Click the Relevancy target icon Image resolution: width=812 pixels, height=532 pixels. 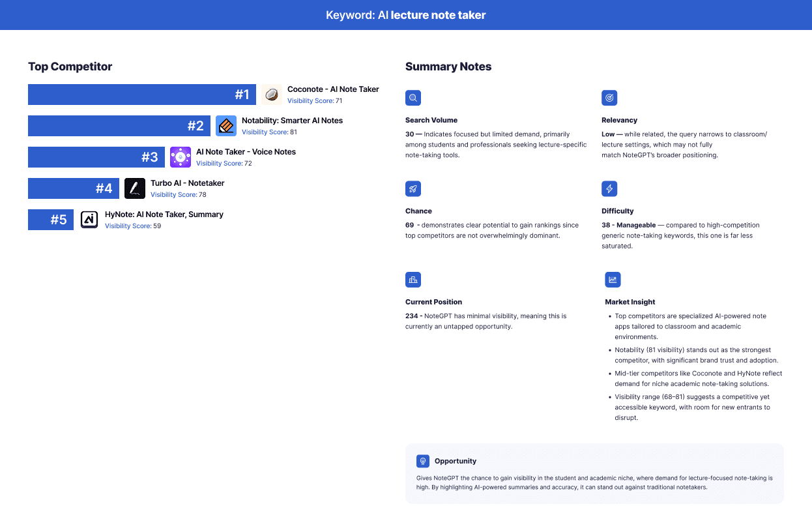click(609, 98)
